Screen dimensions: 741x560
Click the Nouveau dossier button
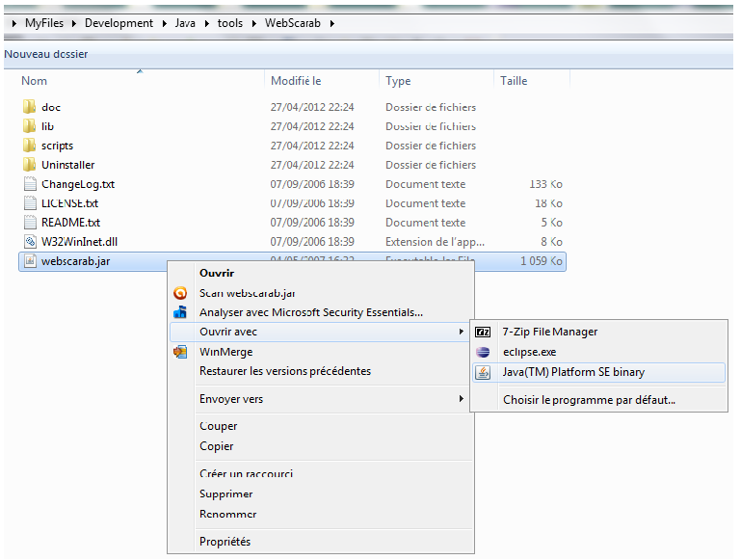tap(46, 54)
